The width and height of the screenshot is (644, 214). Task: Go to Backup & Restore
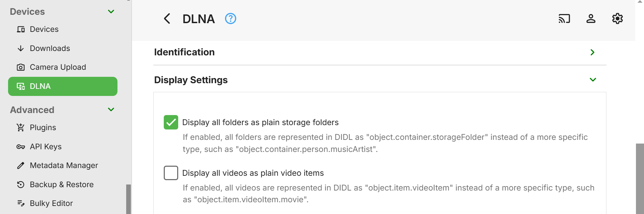(x=61, y=185)
